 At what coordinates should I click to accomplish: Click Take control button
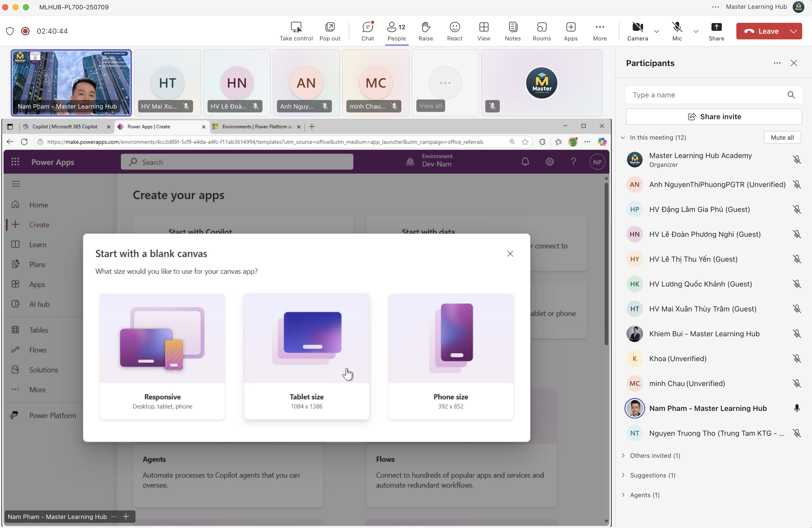tap(296, 31)
